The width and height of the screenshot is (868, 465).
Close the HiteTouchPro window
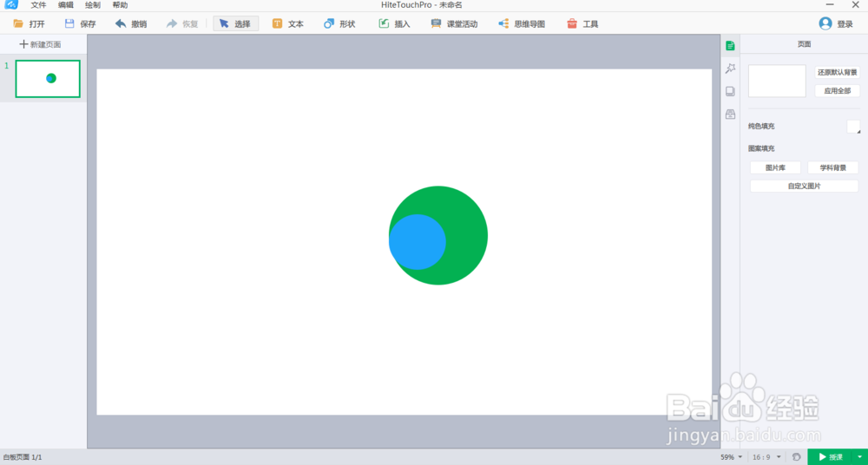(855, 5)
